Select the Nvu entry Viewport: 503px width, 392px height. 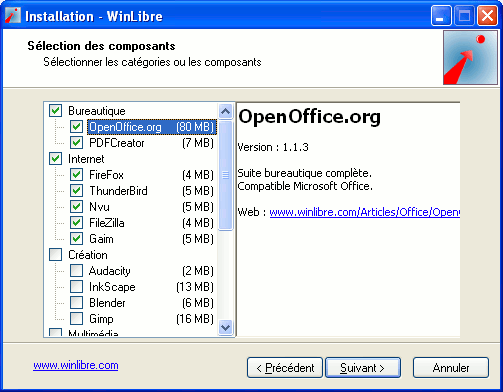[152, 207]
